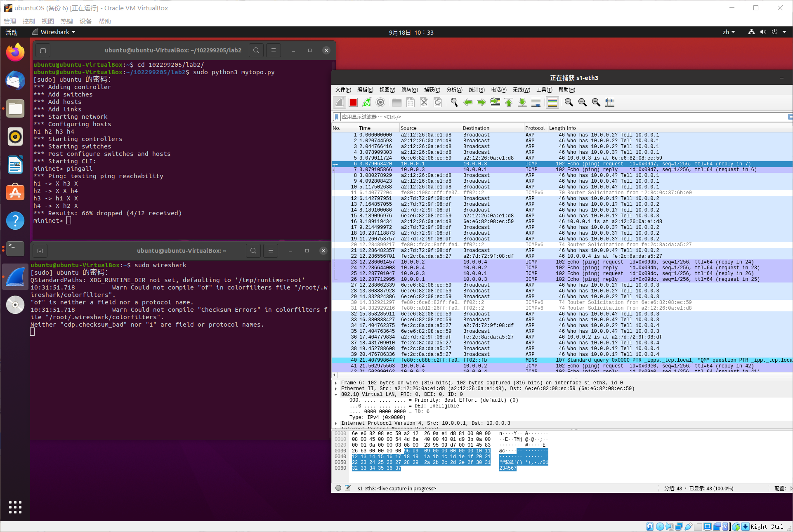Click the close capture file X icon
Screen dimensions: 793x532
point(424,102)
